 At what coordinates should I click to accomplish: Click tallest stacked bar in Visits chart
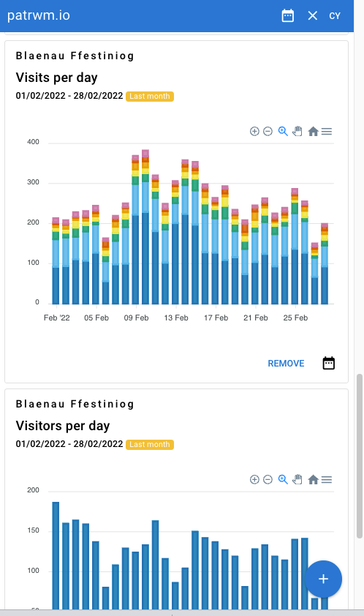point(145,227)
